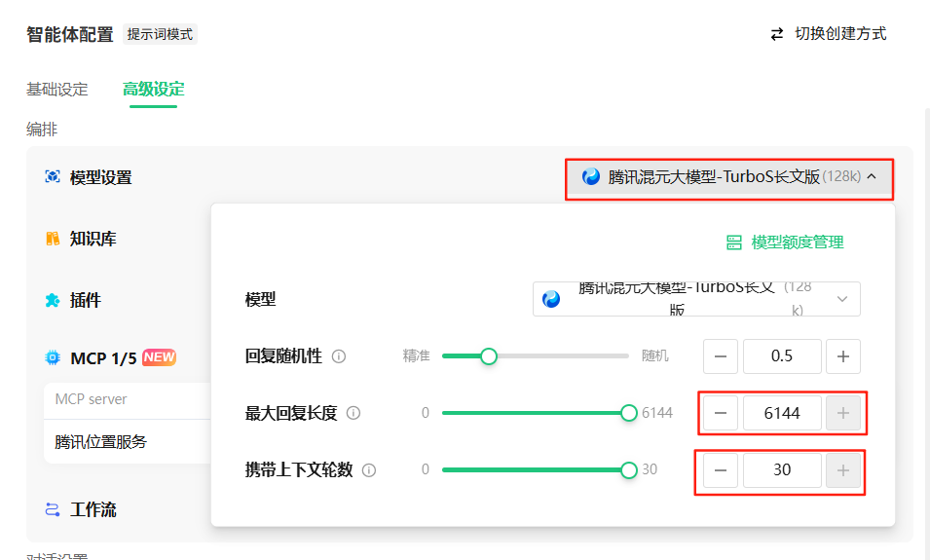
Task: Increase 回复随机性 with the plus button
Action: click(x=842, y=356)
